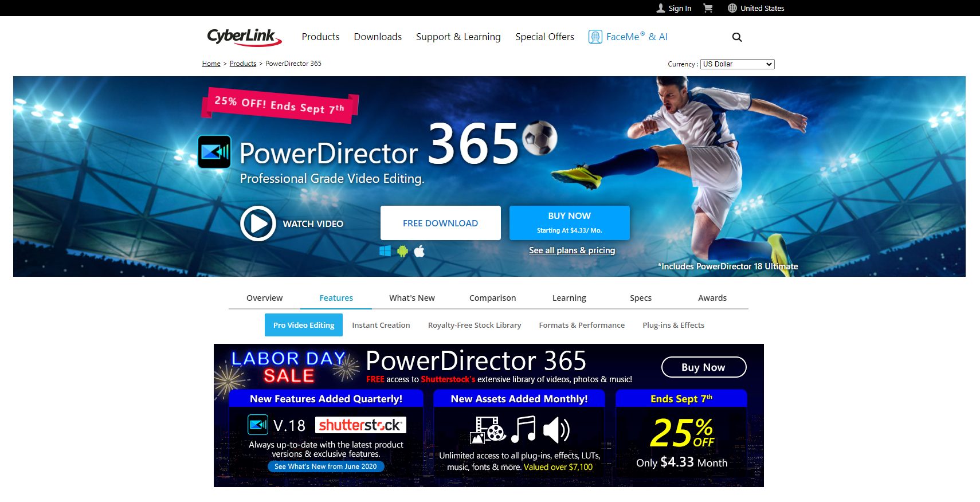
Task: Click the CyberLink logo
Action: coord(244,37)
